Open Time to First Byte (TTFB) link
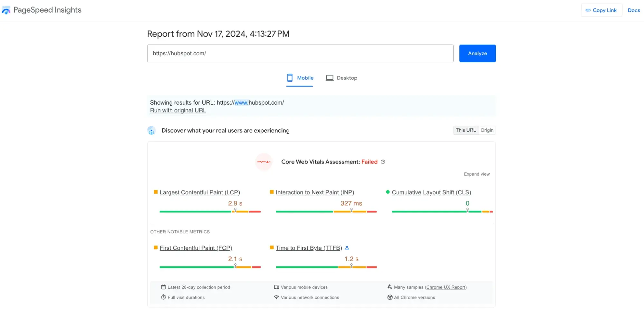The image size is (644, 315). [x=309, y=248]
